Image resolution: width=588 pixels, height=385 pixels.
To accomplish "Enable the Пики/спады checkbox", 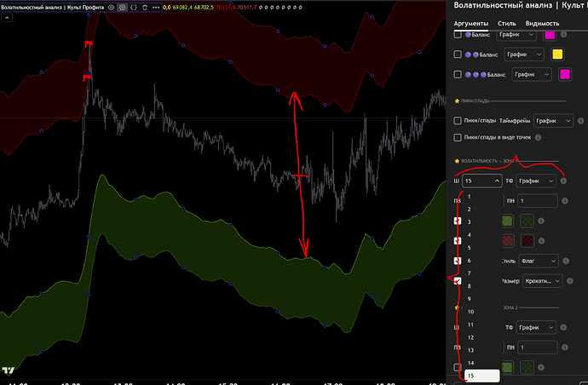I will (x=458, y=121).
